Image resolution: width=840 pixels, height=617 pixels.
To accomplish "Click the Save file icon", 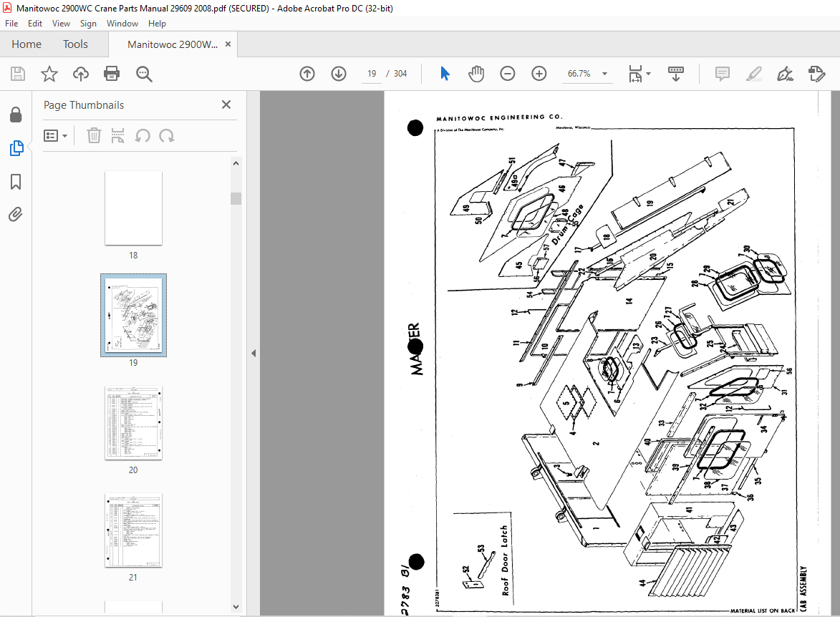I will 18,74.
